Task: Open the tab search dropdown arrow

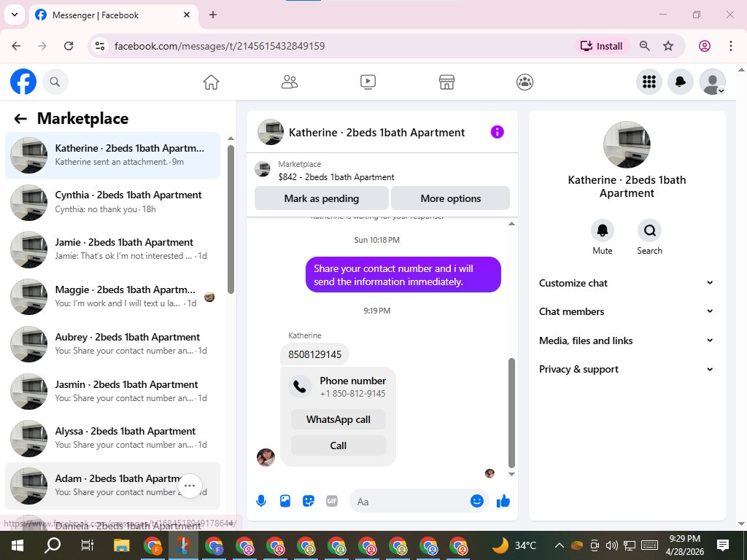Action: (x=15, y=15)
